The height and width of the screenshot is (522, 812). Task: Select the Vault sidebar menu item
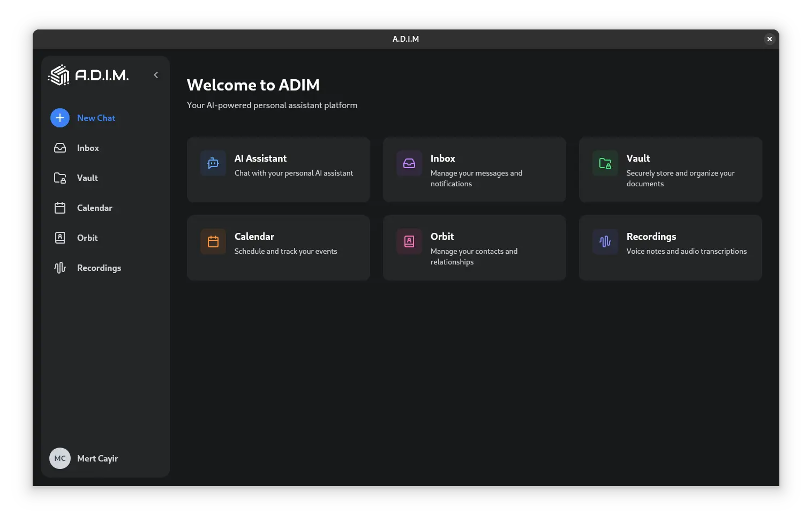87,178
